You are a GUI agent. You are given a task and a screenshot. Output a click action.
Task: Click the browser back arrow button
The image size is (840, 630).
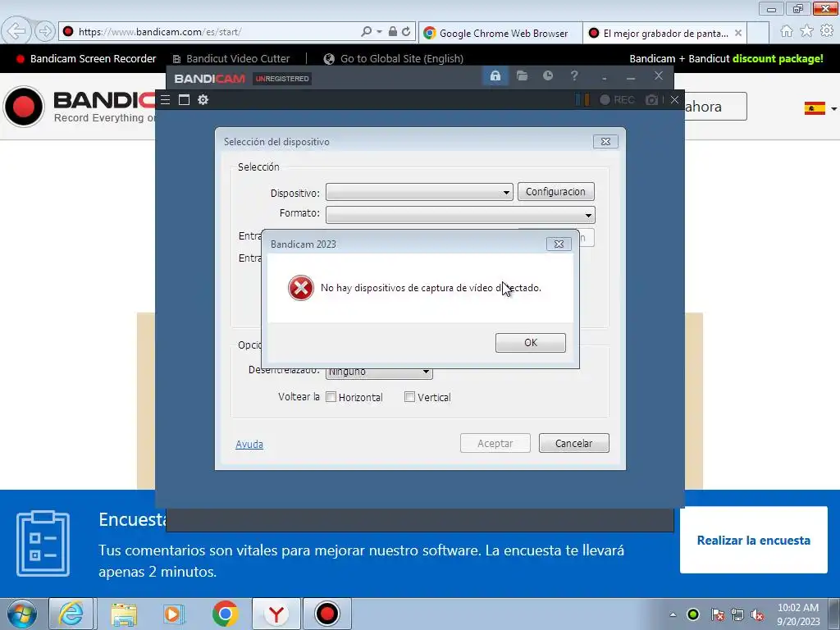point(16,31)
